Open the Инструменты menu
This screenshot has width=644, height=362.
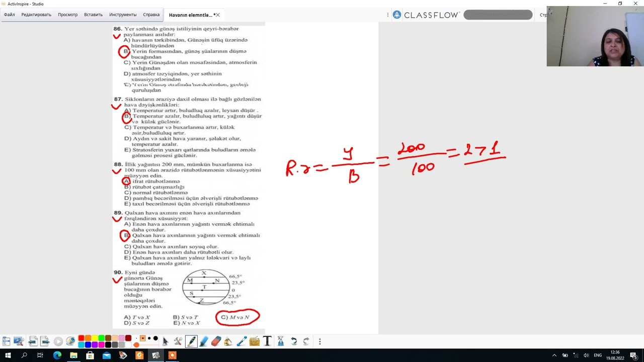pos(123,15)
